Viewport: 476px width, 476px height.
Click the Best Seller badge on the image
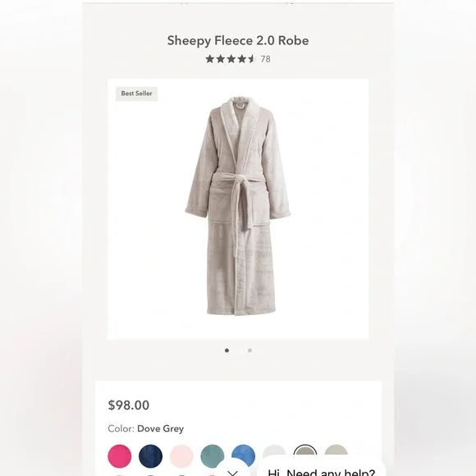tap(136, 94)
